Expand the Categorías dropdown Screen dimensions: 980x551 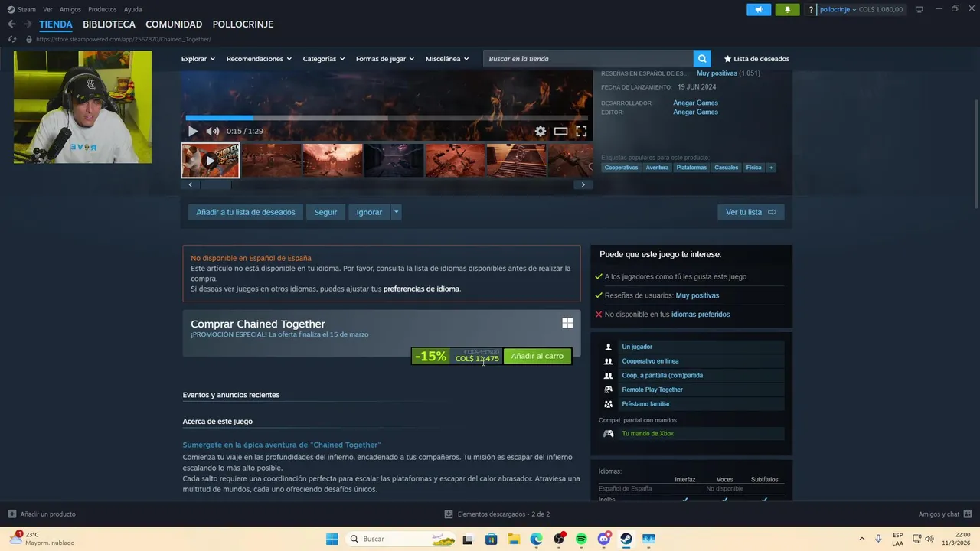pos(323,59)
